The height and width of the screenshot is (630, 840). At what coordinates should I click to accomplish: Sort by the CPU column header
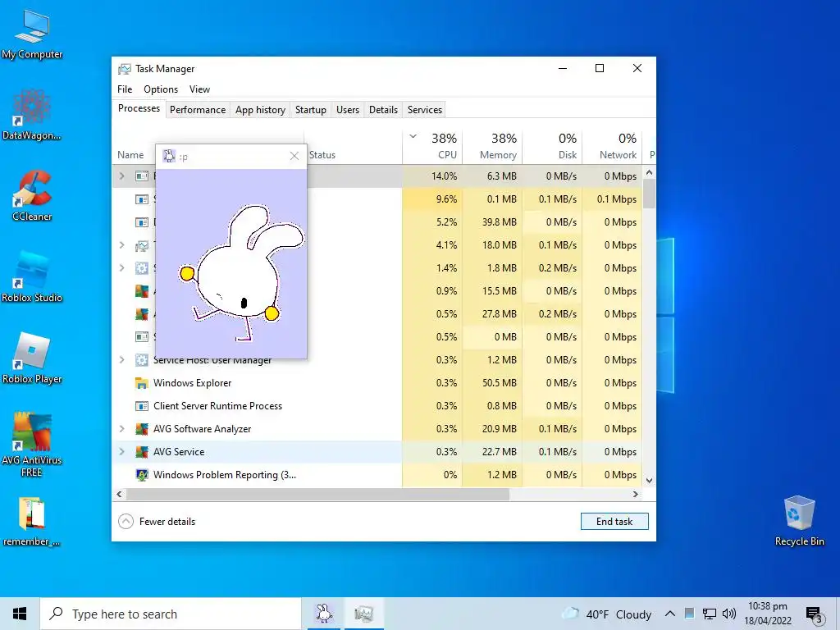(432, 146)
